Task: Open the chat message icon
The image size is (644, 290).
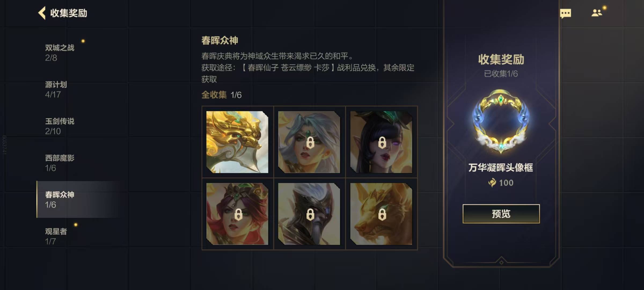Action: pos(566,13)
